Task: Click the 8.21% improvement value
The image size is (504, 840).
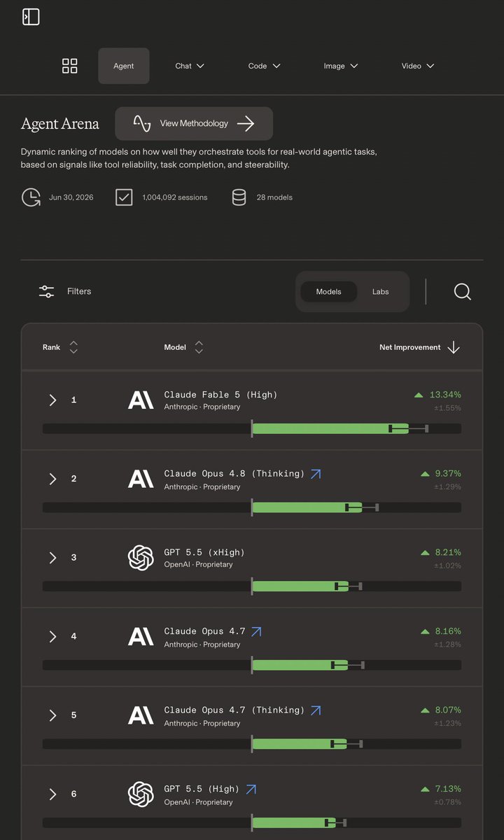Action: 448,552
